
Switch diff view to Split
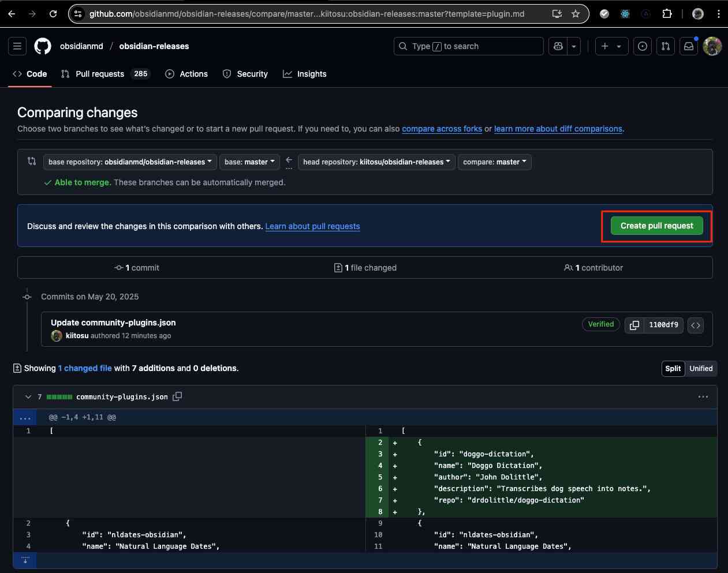pos(673,368)
